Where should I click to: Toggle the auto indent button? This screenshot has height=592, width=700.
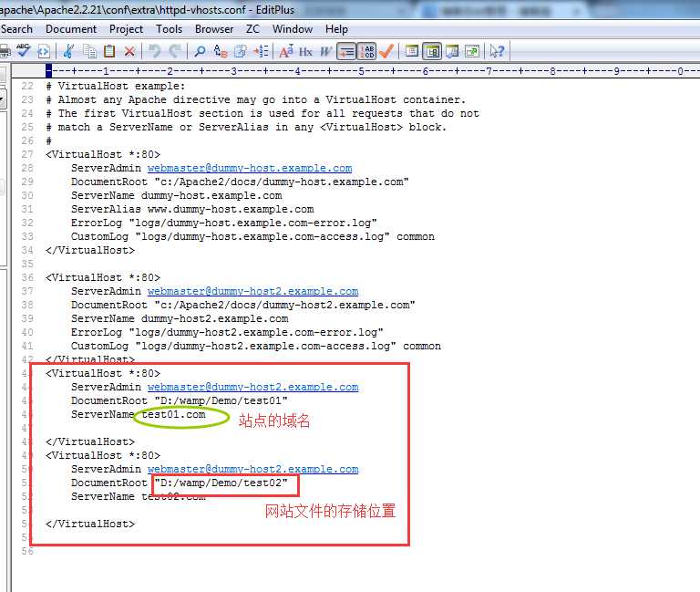346,51
